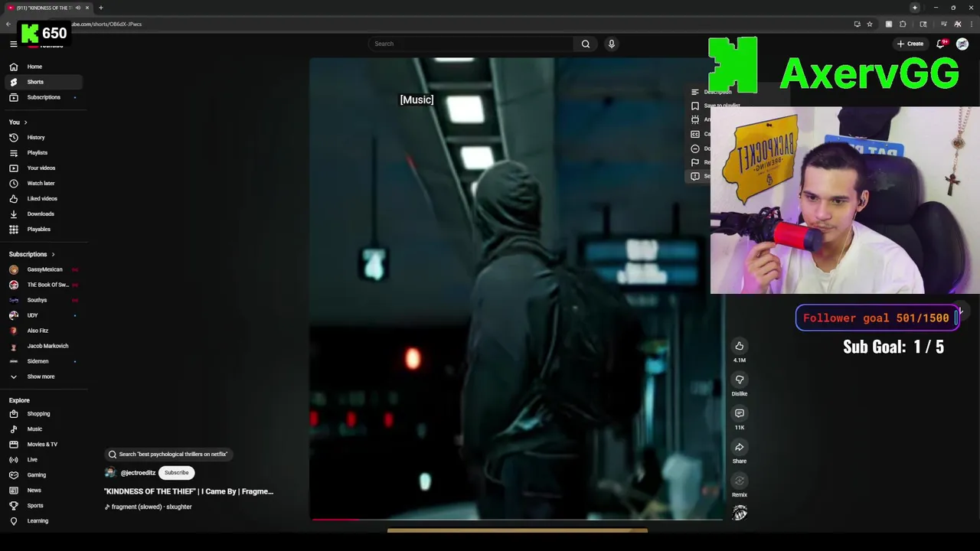Open THE Book Of Sw... channel

[42, 285]
